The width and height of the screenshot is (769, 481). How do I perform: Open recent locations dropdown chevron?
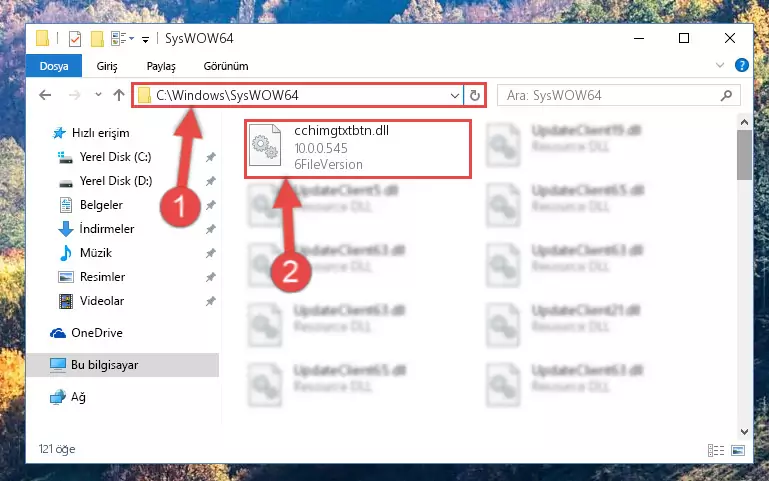click(x=98, y=95)
